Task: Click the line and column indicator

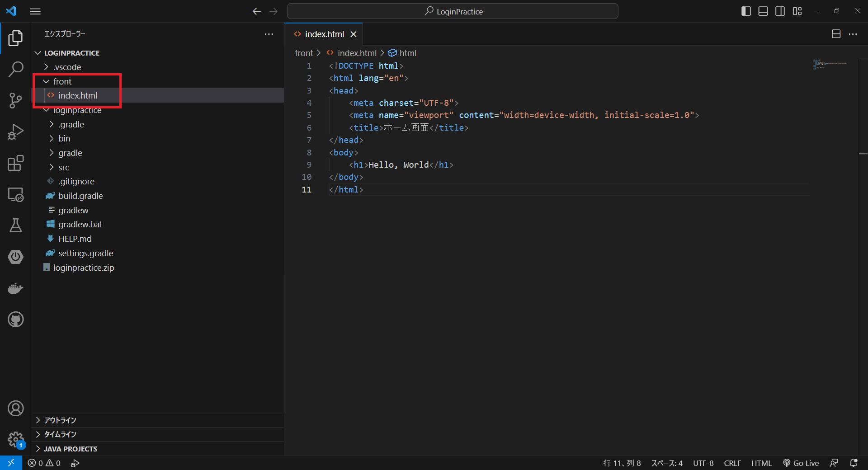Action: coord(622,463)
